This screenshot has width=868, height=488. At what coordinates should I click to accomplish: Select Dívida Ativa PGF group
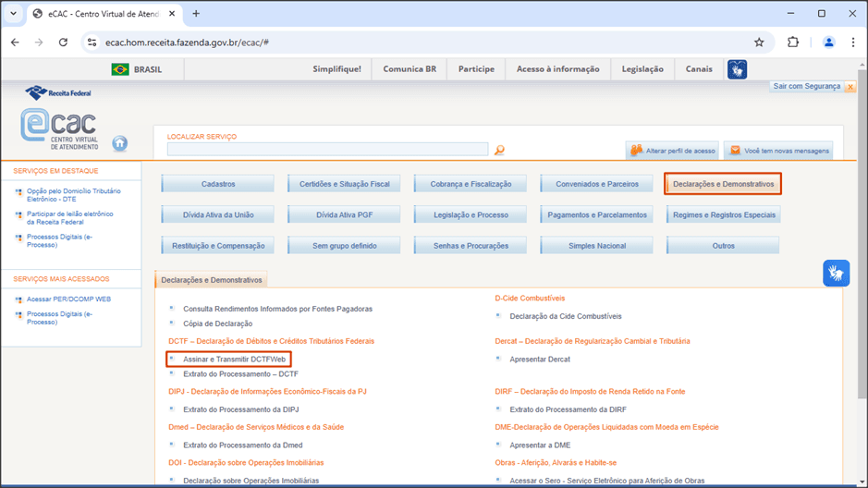[344, 214]
